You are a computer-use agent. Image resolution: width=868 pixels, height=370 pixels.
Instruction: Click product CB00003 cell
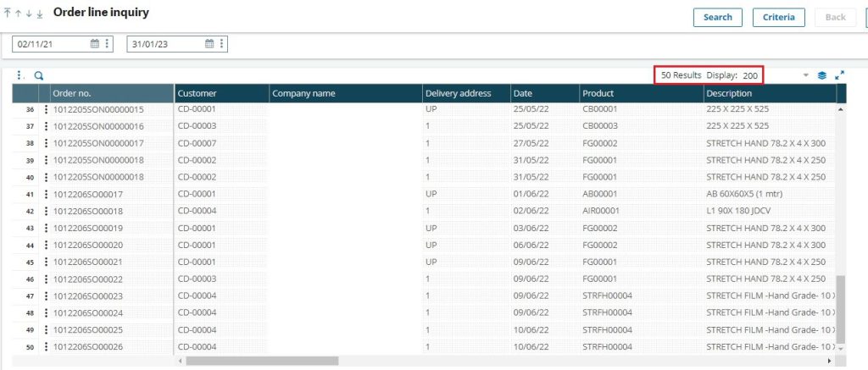642,126
